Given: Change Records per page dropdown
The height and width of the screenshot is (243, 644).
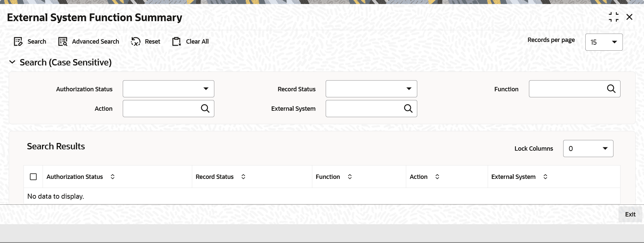Looking at the screenshot, I should pos(604,42).
